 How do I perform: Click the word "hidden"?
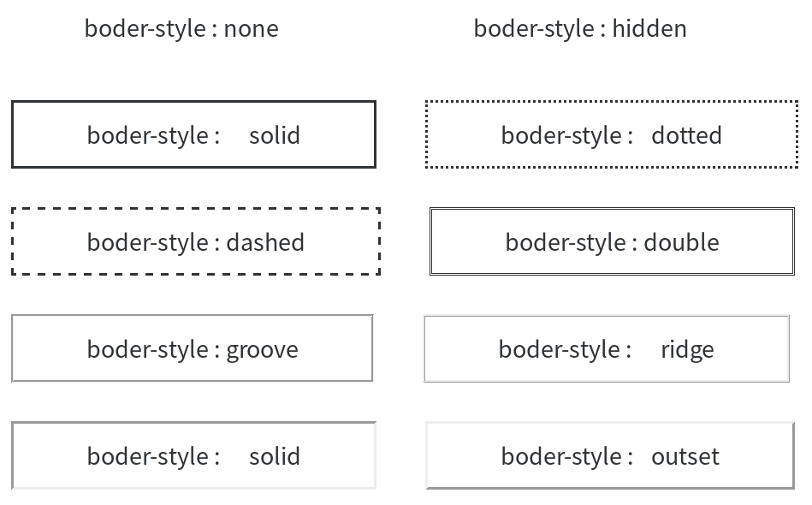coord(649,28)
